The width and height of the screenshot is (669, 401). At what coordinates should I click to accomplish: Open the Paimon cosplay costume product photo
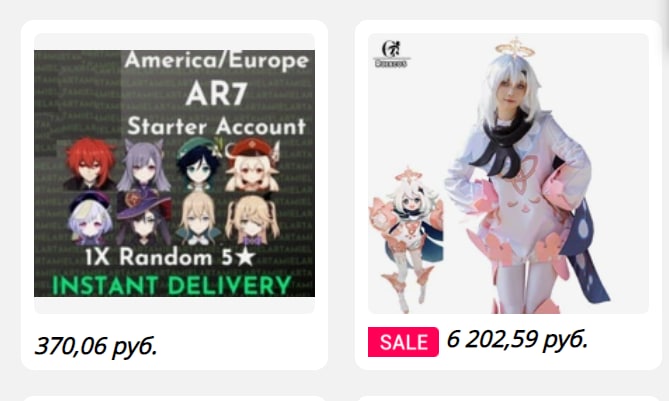(508, 173)
